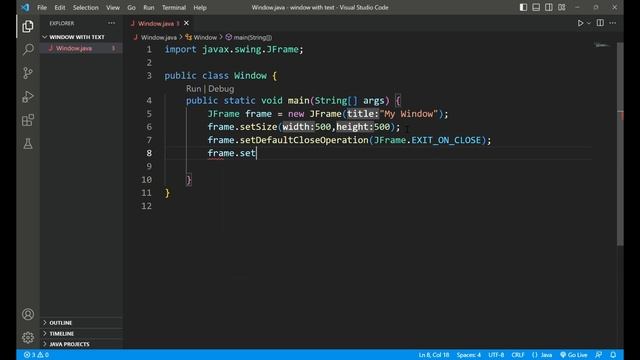Open the File menu
This screenshot has width=640, height=360.
click(x=42, y=7)
